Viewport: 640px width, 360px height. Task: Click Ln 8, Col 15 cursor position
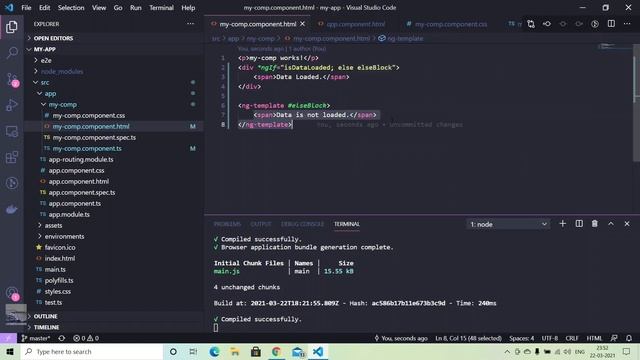pyautogui.click(x=468, y=338)
